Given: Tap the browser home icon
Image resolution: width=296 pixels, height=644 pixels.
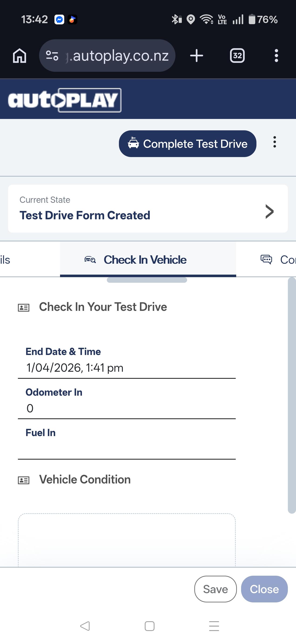Looking at the screenshot, I should tap(20, 56).
